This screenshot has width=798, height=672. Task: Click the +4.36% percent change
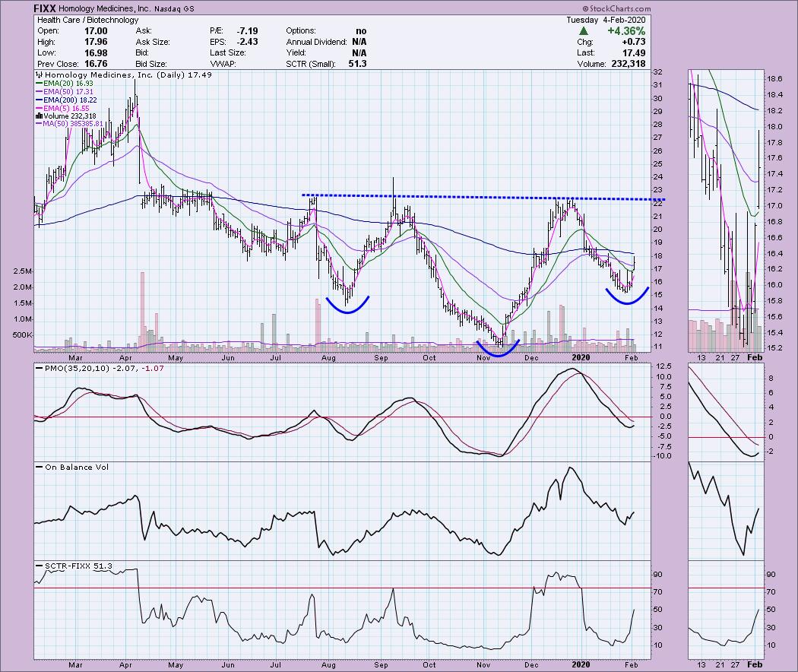(626, 31)
